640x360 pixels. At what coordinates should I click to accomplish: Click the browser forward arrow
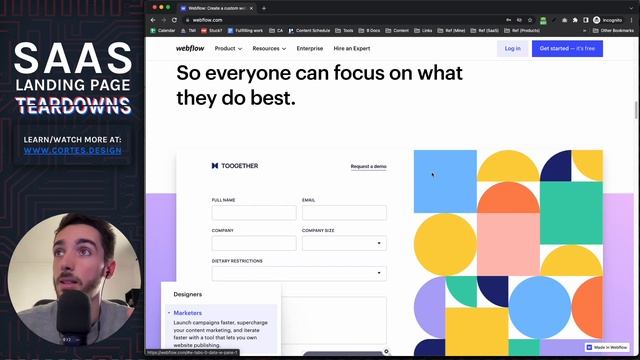click(x=164, y=20)
